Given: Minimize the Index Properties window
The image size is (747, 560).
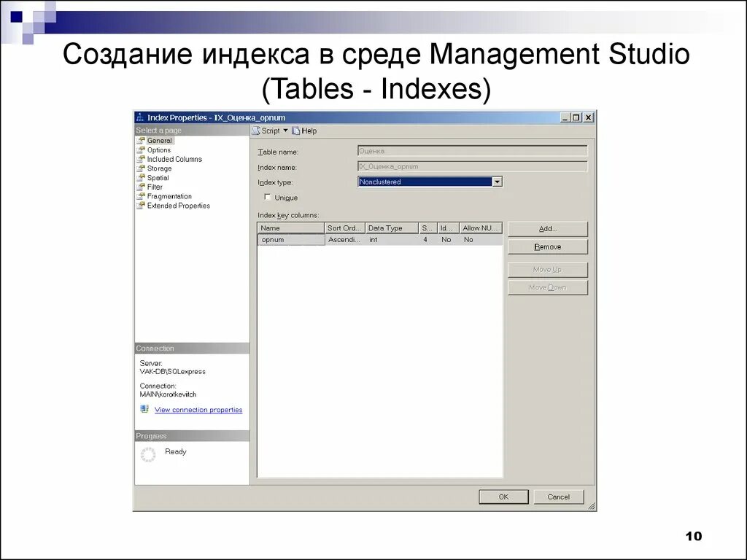Looking at the screenshot, I should [x=565, y=117].
